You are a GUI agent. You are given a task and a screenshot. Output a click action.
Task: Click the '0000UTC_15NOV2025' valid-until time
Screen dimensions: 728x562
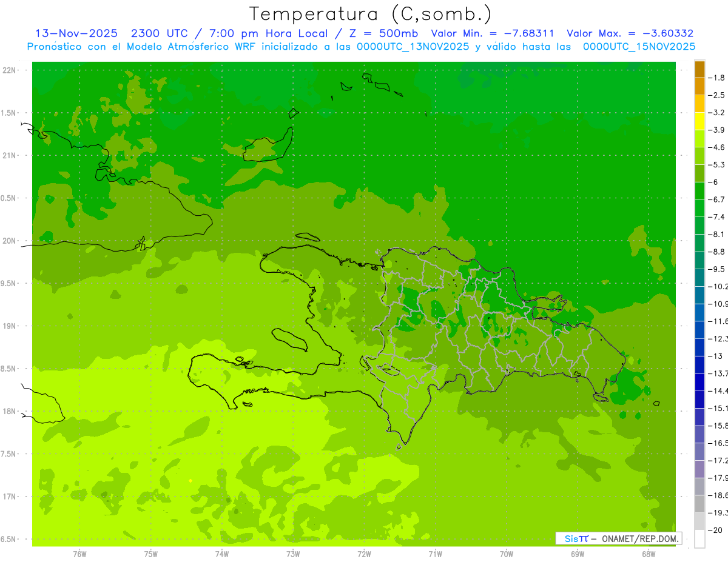pyautogui.click(x=639, y=47)
